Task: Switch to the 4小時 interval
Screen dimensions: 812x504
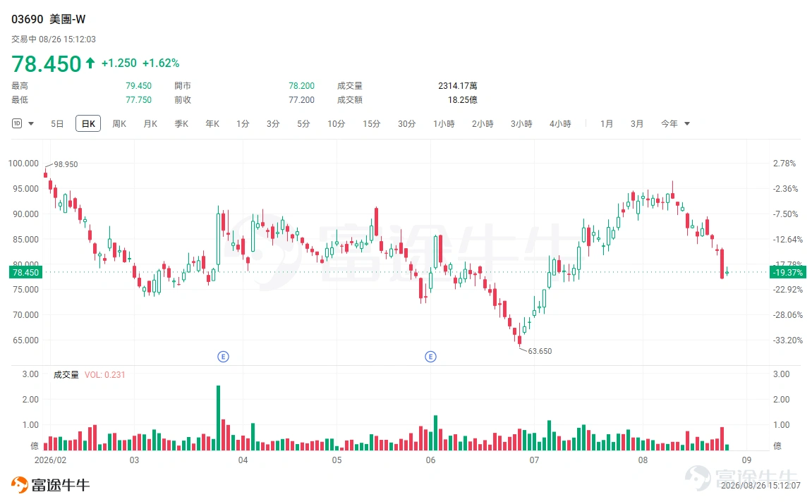Action: click(x=560, y=123)
